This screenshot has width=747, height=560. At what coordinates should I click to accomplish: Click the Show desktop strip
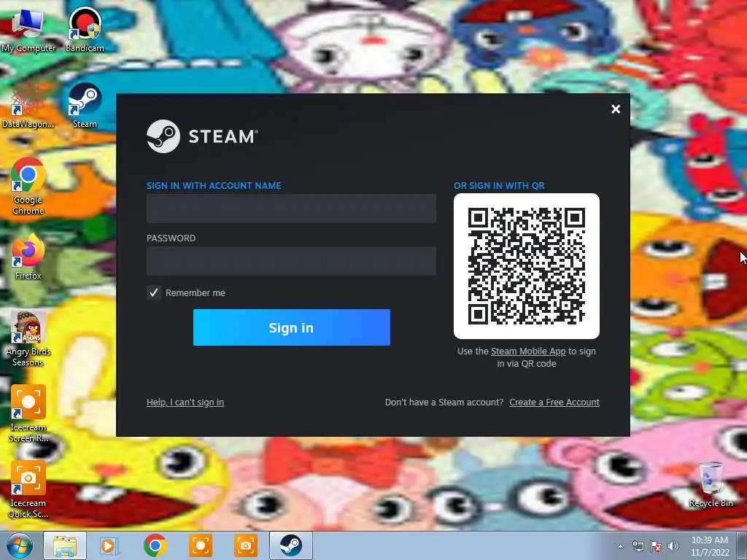point(742,545)
